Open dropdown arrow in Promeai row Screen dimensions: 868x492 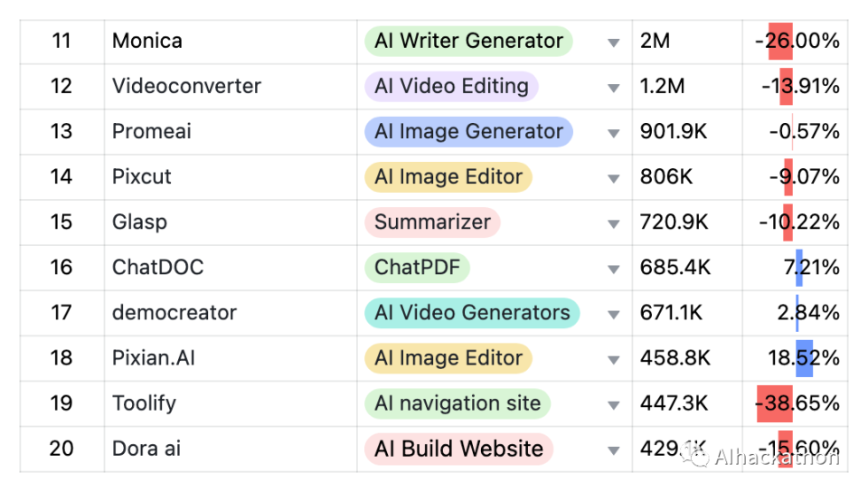coord(614,133)
